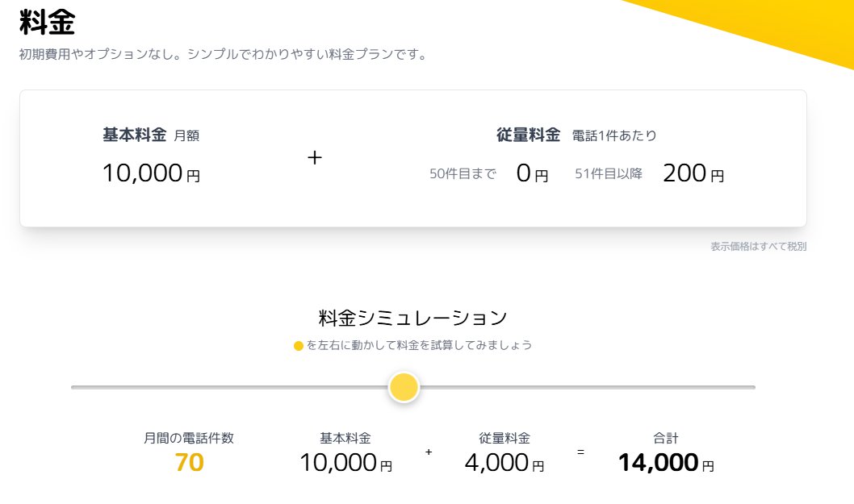The height and width of the screenshot is (504, 854).
Task: Click the 料金シミュレーション heading
Action: pos(412,318)
